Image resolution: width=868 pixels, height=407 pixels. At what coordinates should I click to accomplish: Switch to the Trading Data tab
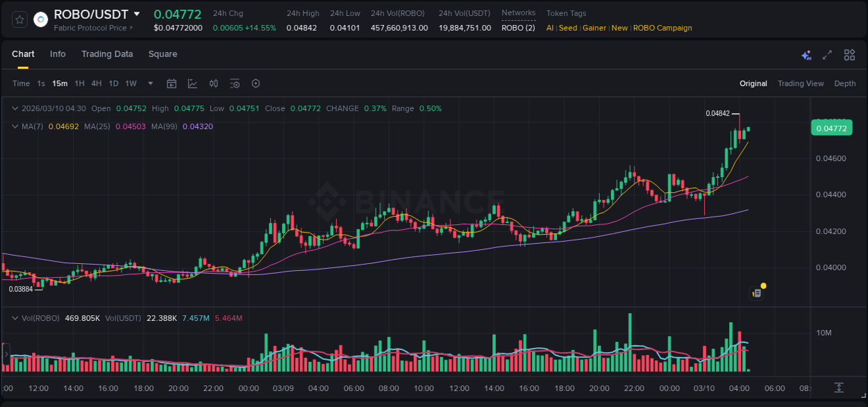107,54
